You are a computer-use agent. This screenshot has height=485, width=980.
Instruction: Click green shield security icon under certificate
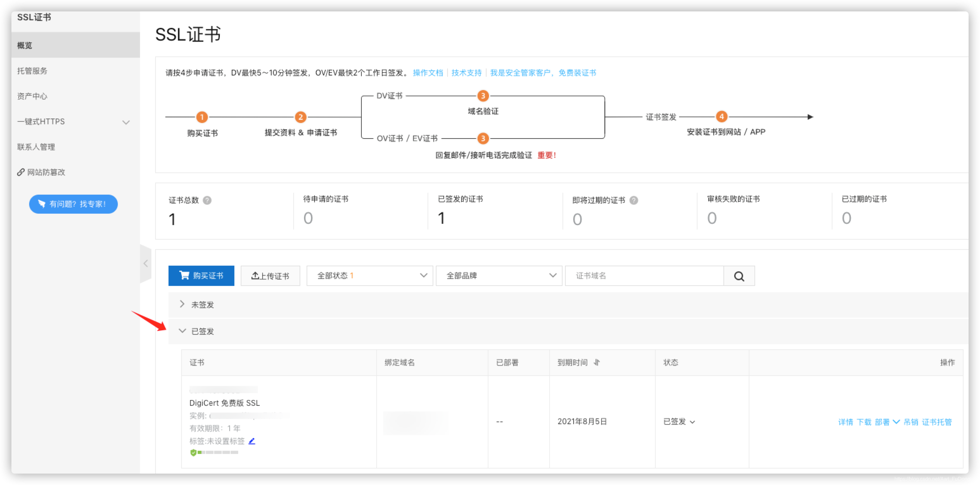pos(193,453)
